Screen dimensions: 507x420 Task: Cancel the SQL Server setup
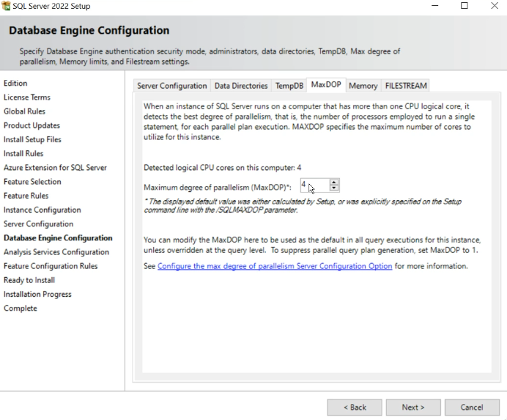pos(472,407)
